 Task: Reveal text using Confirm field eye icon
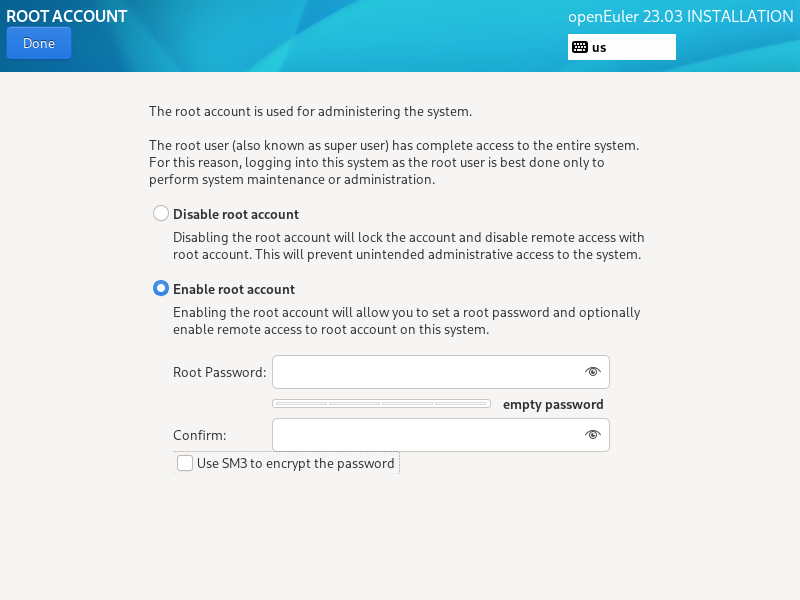click(593, 435)
